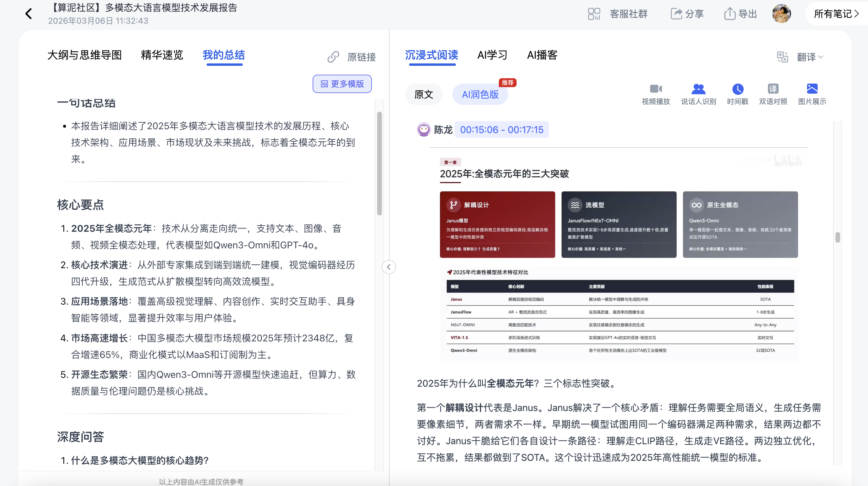868x486 pixels.
Task: Select the 我的总结 tab
Action: click(224, 55)
